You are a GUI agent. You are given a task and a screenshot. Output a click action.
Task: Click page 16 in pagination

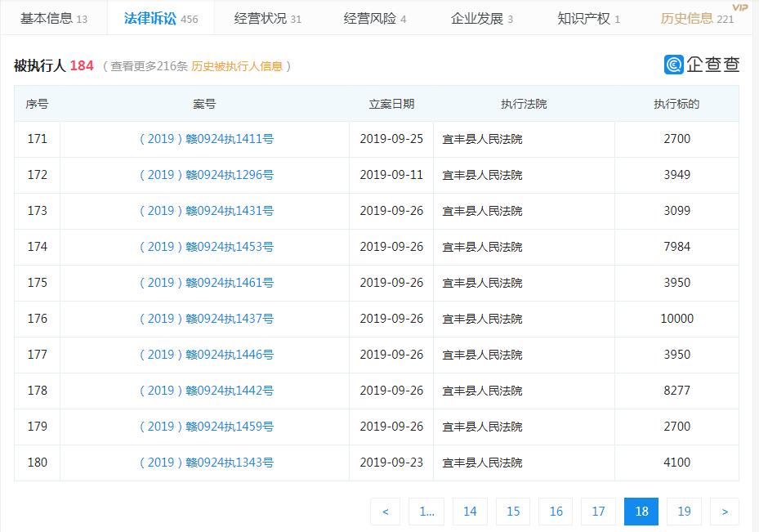[556, 511]
